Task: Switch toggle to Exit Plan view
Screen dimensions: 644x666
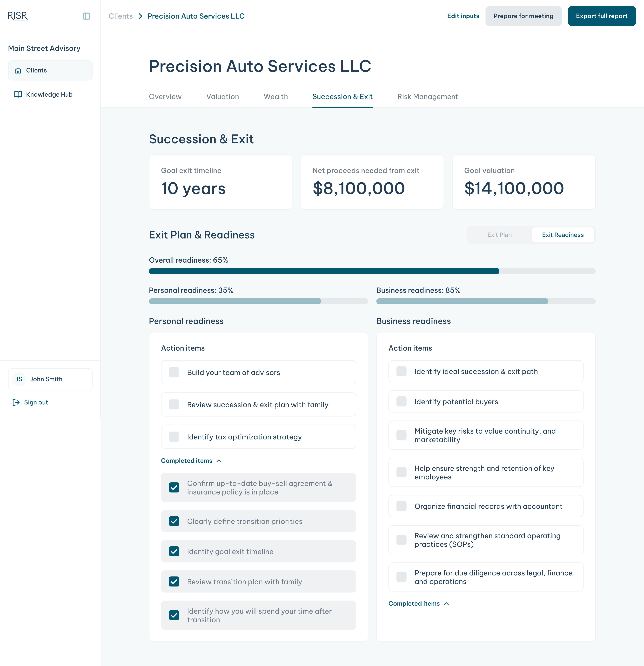Action: [499, 235]
